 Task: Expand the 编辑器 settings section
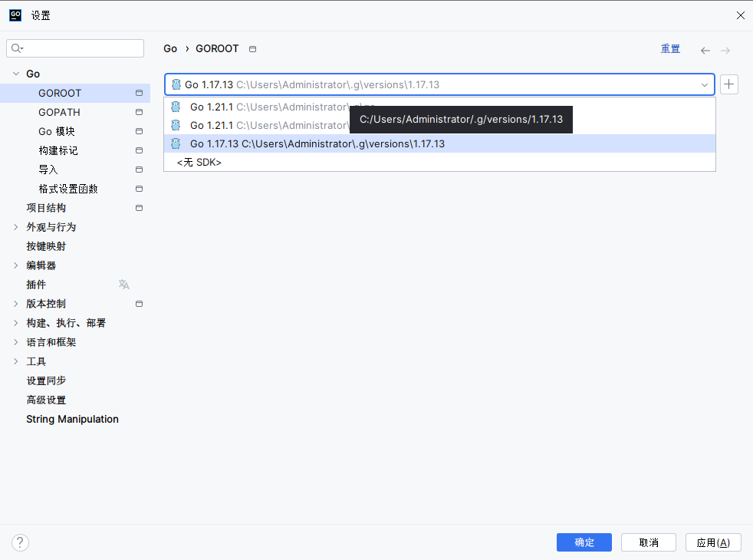point(16,265)
